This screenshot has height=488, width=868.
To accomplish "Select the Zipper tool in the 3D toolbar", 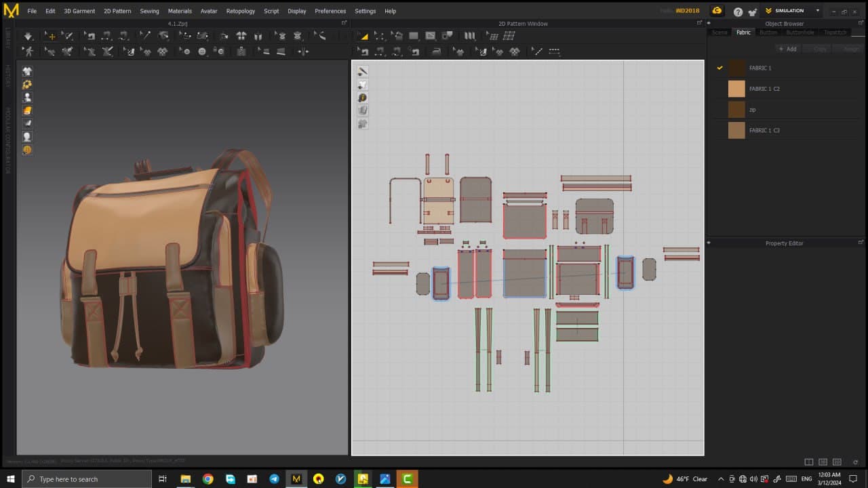I will [x=241, y=52].
